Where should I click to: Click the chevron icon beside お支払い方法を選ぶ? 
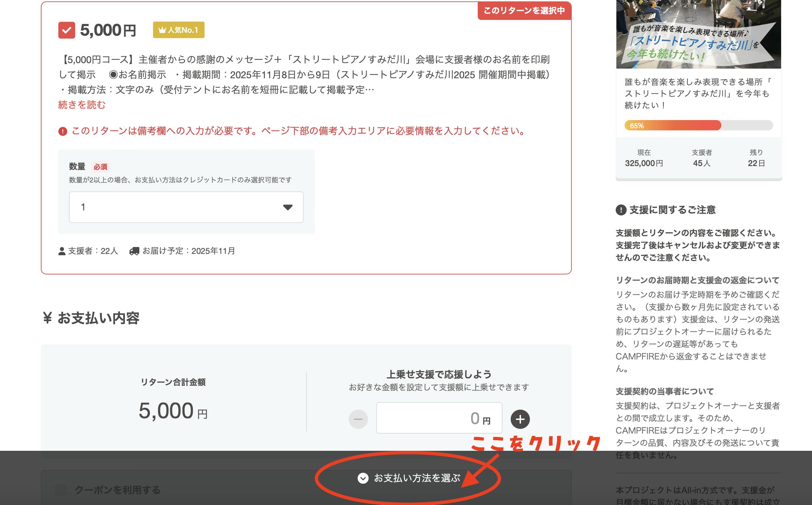tap(363, 478)
